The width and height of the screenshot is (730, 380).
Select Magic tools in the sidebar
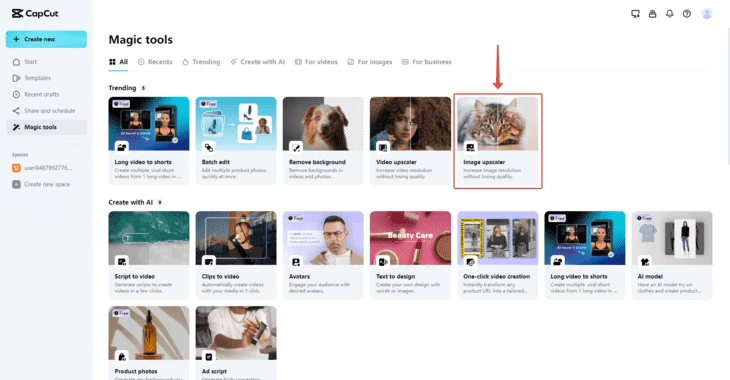tap(46, 127)
